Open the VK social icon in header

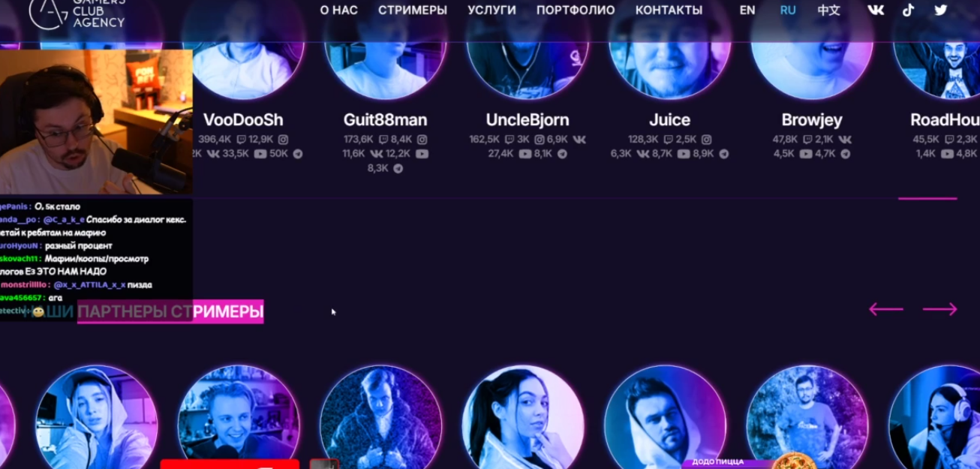(876, 10)
